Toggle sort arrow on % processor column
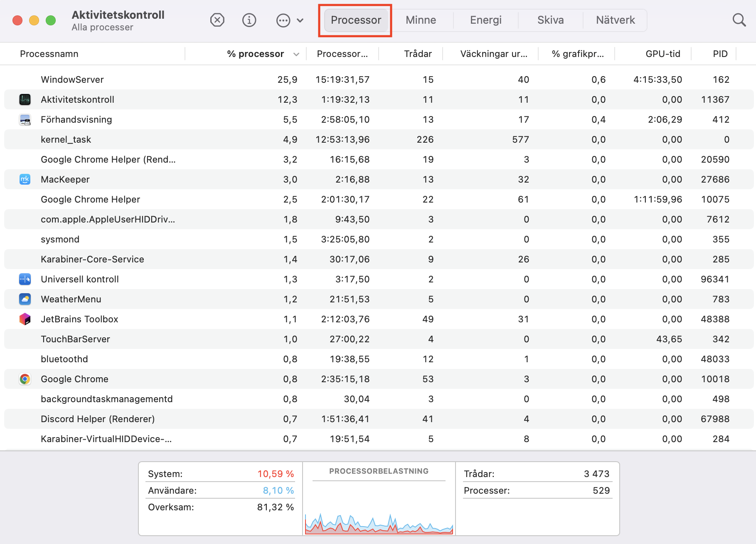 (x=296, y=54)
